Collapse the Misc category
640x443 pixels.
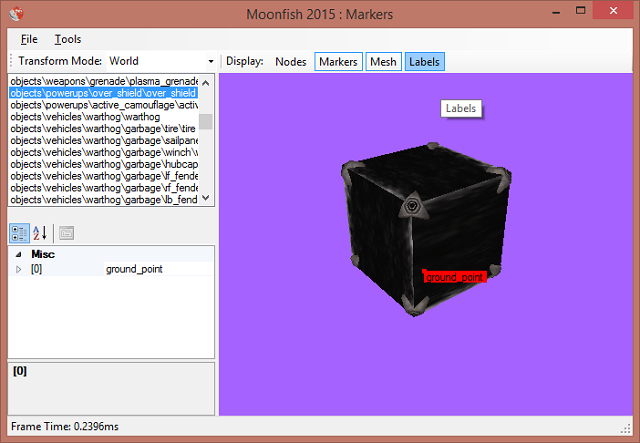click(18, 255)
